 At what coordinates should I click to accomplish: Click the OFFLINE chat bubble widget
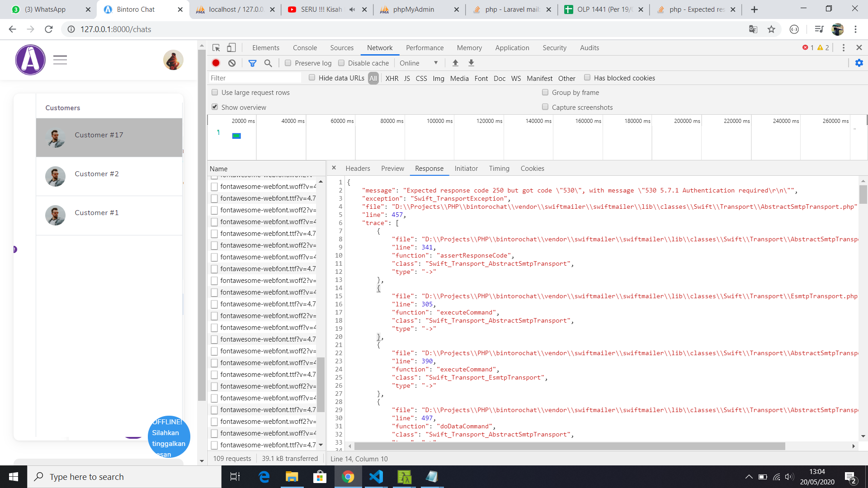pyautogui.click(x=169, y=436)
